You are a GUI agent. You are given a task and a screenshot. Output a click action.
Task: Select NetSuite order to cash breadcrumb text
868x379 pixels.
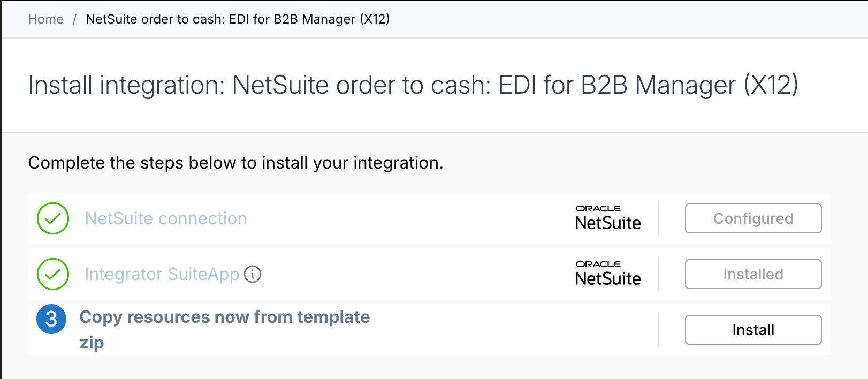point(238,19)
